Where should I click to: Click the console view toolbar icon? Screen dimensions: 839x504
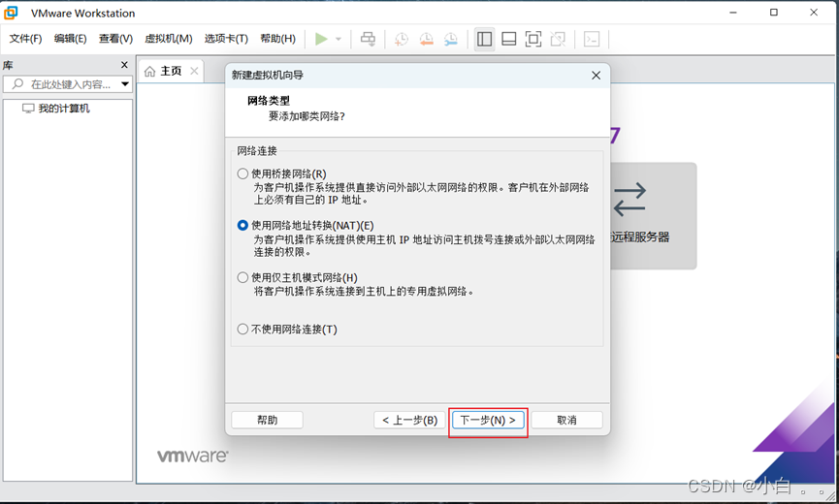coord(592,39)
